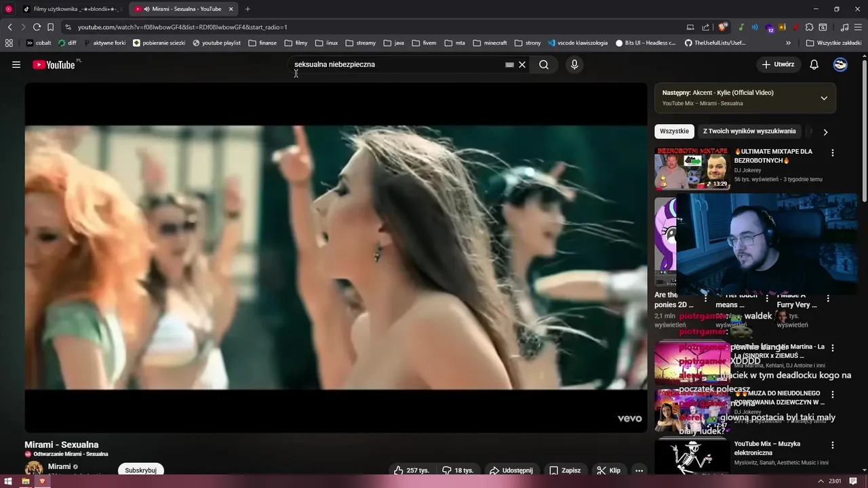The height and width of the screenshot is (488, 868).
Task: Select the Z Twoich wyników wyszukiwania chip
Action: [749, 131]
